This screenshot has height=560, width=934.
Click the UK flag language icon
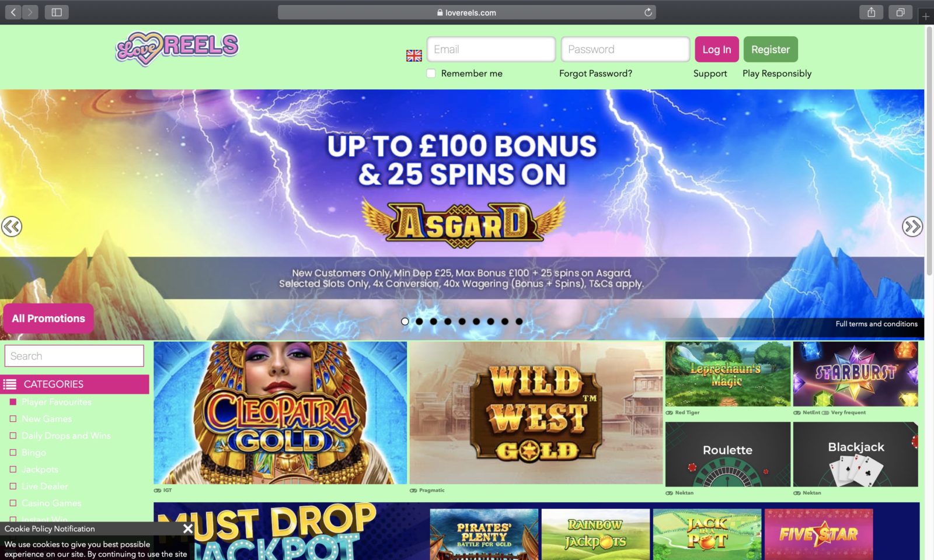414,55
